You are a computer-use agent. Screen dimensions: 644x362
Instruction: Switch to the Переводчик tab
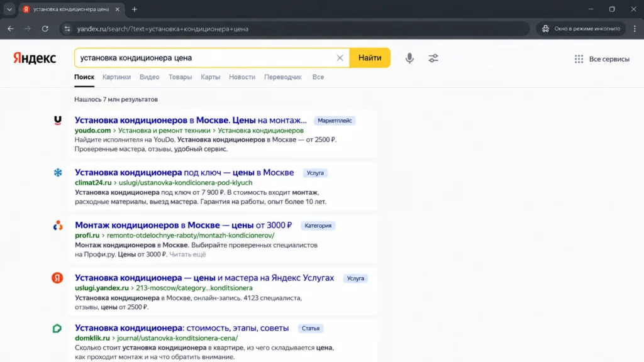(x=283, y=77)
